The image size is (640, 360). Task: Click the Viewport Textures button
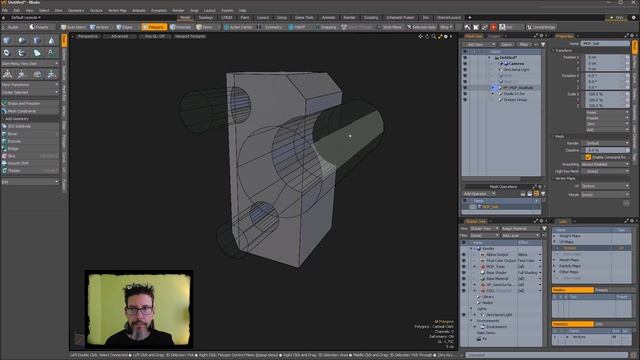pyautogui.click(x=190, y=36)
